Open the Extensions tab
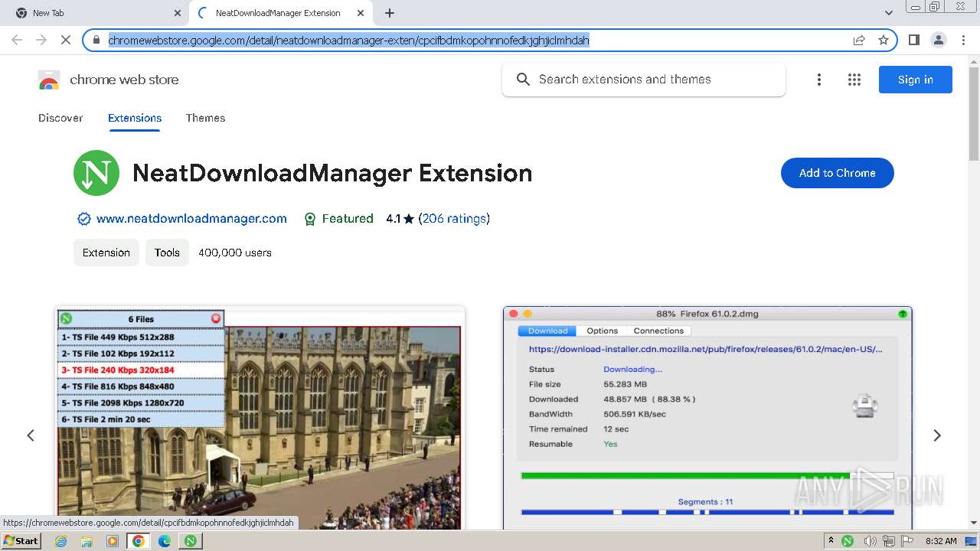 tap(135, 118)
